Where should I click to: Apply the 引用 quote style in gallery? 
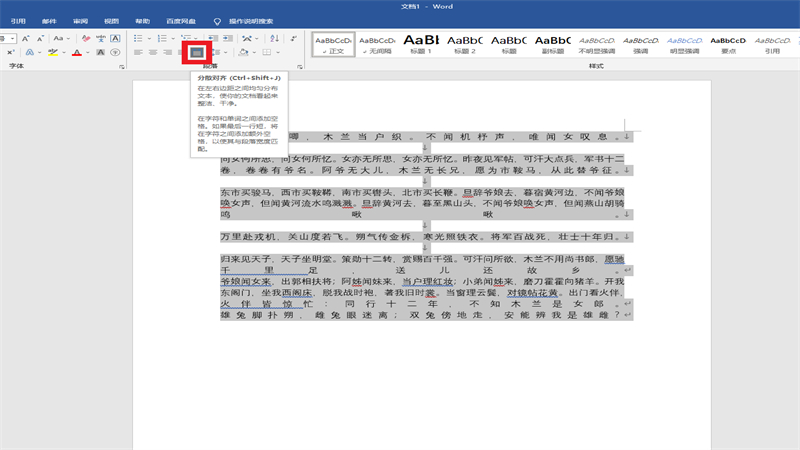click(772, 44)
